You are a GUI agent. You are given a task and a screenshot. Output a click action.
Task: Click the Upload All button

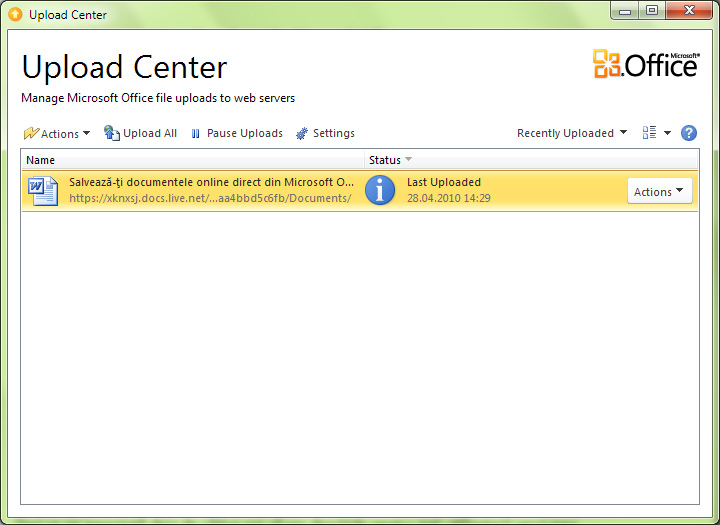pyautogui.click(x=141, y=133)
